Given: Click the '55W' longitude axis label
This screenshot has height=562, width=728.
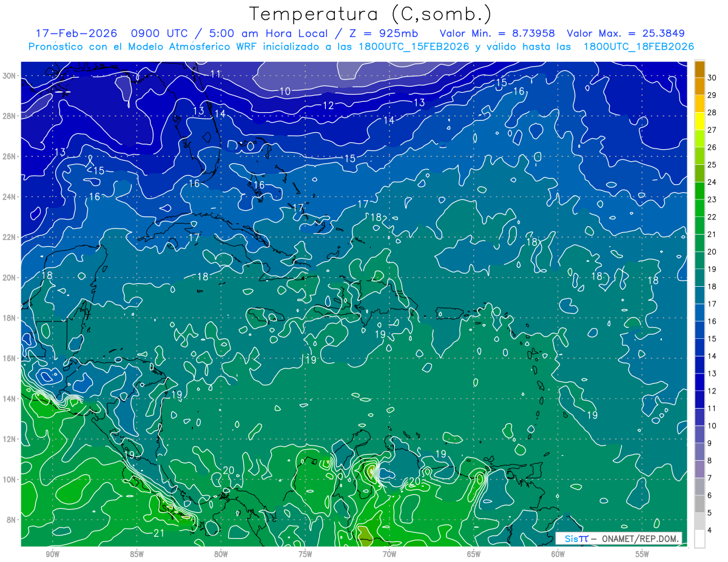Looking at the screenshot, I should coord(642,554).
